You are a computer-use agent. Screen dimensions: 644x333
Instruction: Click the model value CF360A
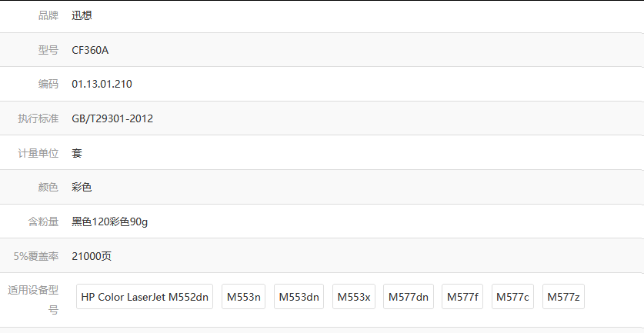coord(90,50)
